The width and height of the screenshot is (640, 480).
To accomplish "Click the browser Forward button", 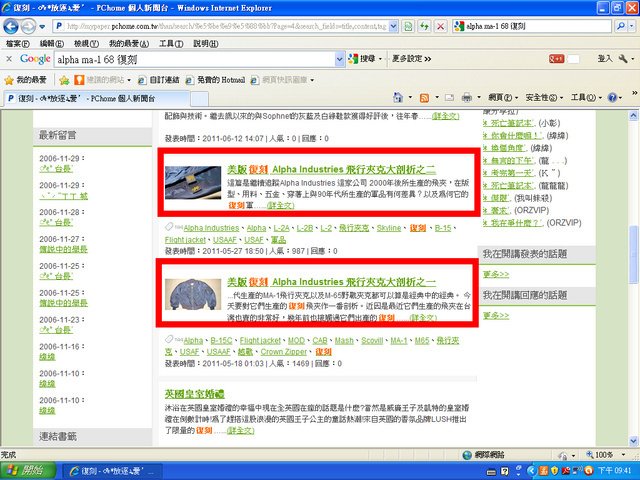I will [x=28, y=27].
